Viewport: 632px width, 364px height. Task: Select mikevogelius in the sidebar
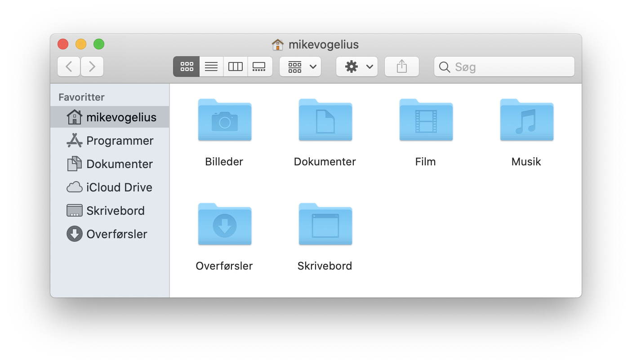110,117
